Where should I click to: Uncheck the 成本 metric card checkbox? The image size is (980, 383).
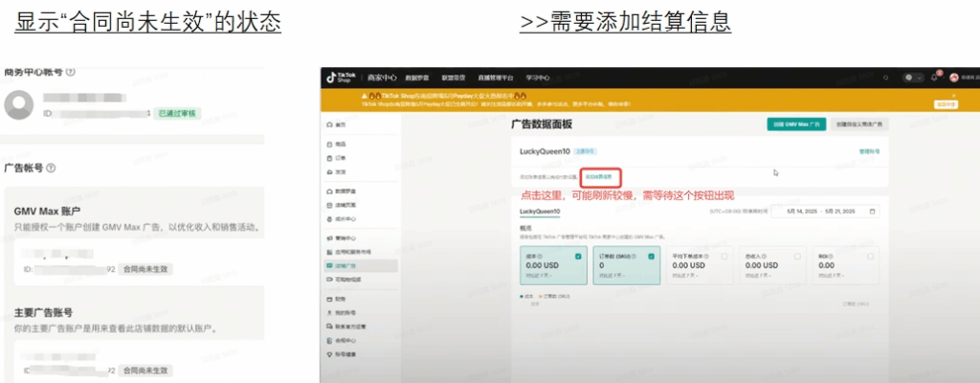point(578,256)
